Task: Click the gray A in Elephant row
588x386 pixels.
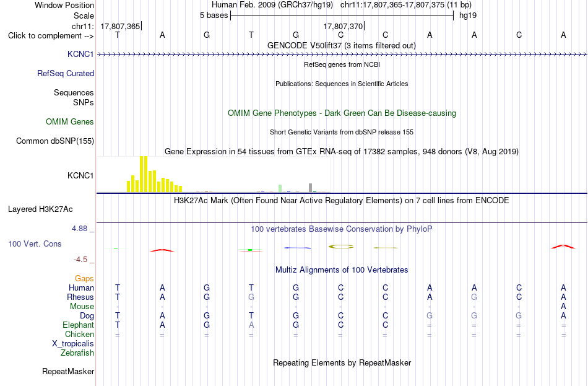Action: pyautogui.click(x=251, y=325)
